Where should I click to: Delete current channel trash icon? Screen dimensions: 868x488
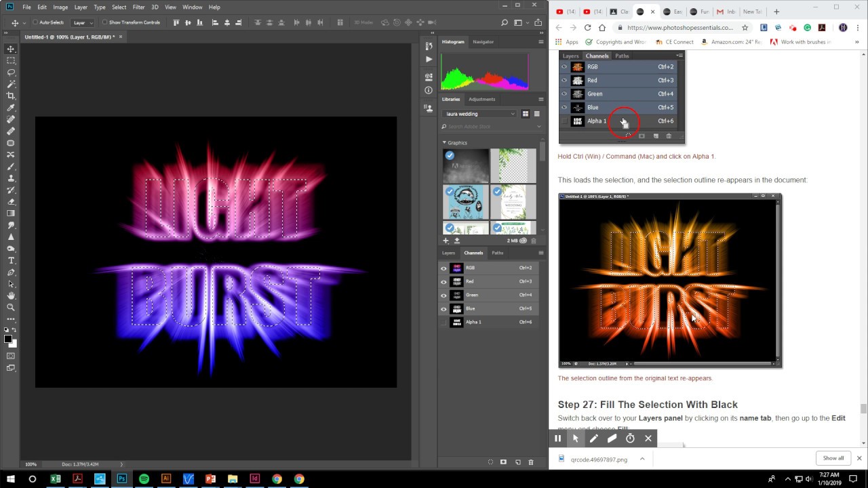click(531, 462)
